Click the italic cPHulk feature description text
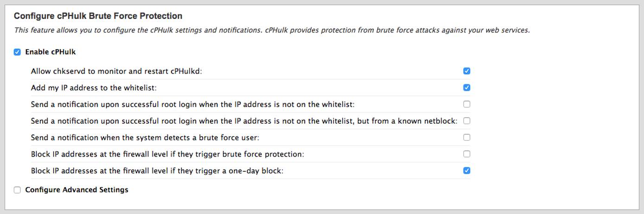Viewport: 644px width, 214px height. [x=271, y=30]
